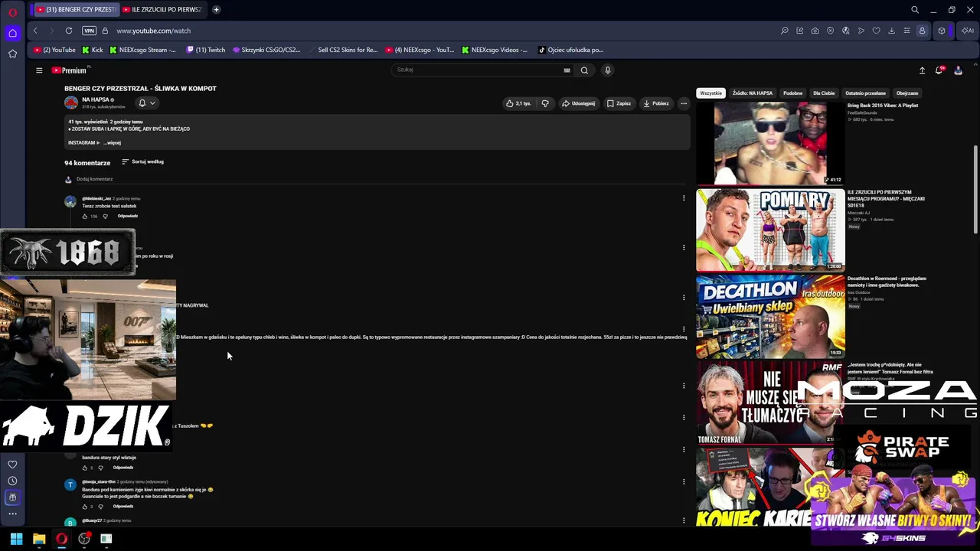Open the Bring Back 2016 Vibes playlist title
The width and height of the screenshot is (980, 551).
(883, 106)
